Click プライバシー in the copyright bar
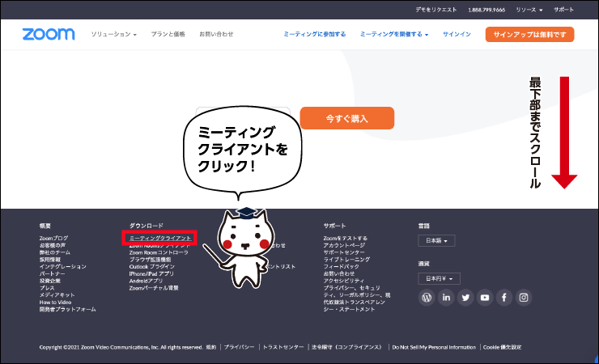The image size is (599, 364). click(239, 347)
